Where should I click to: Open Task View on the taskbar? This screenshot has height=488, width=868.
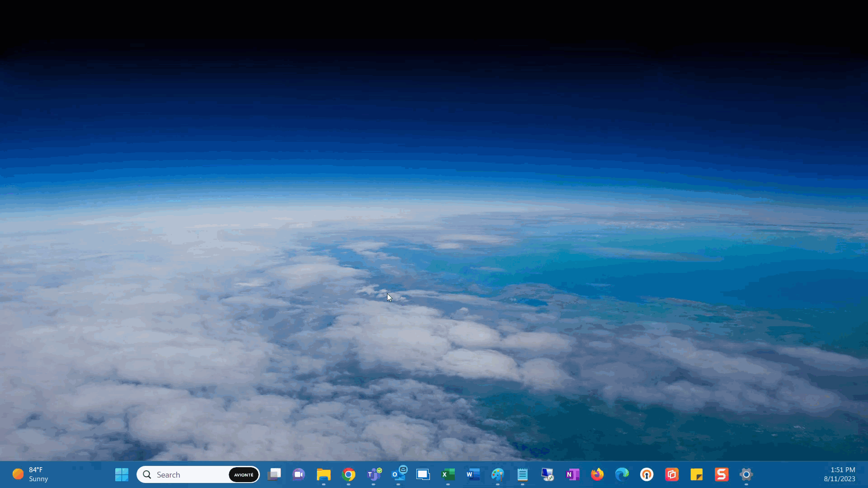[274, 474]
